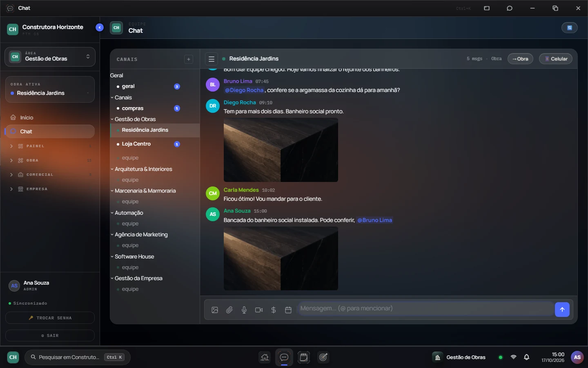
Task: Expand the EMPRESA section in sidebar
Action: point(50,189)
